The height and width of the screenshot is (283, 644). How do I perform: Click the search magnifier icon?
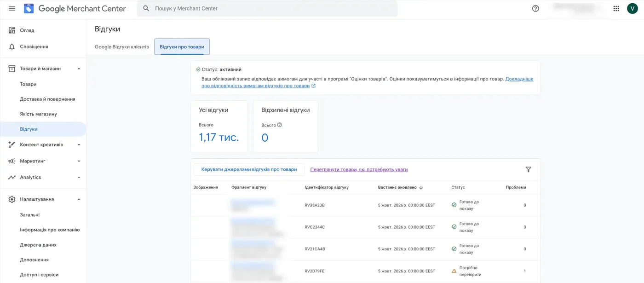point(146,8)
